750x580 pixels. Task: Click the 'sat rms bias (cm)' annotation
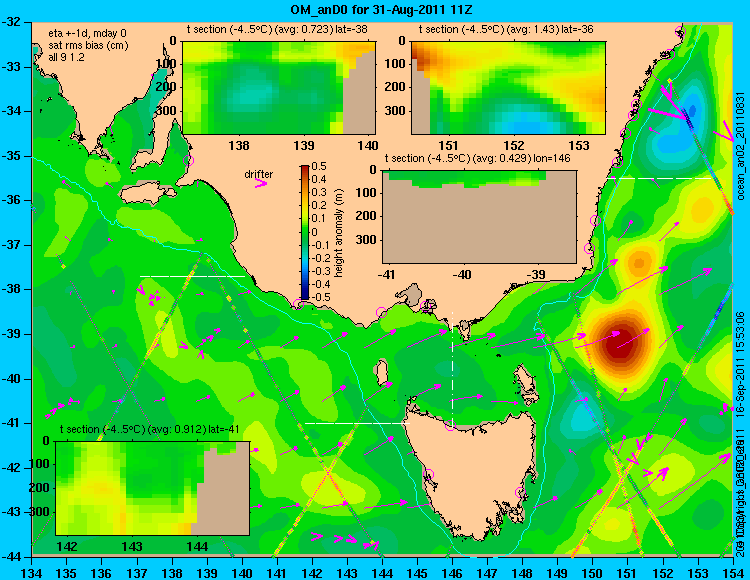[88, 45]
